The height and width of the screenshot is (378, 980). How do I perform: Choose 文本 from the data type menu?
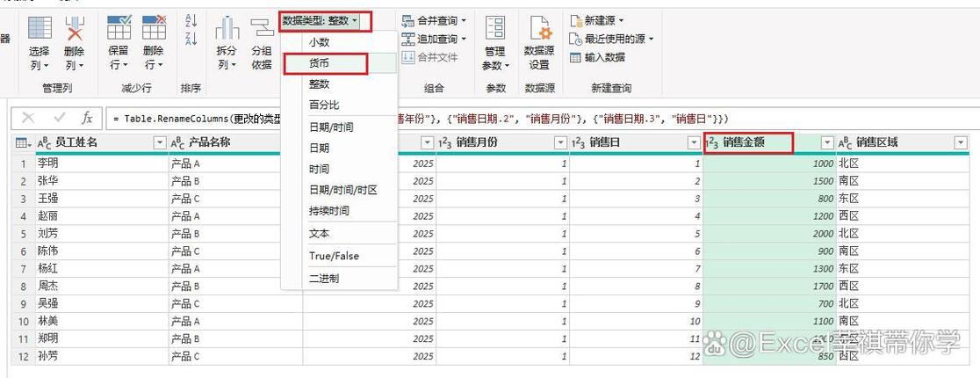339,234
